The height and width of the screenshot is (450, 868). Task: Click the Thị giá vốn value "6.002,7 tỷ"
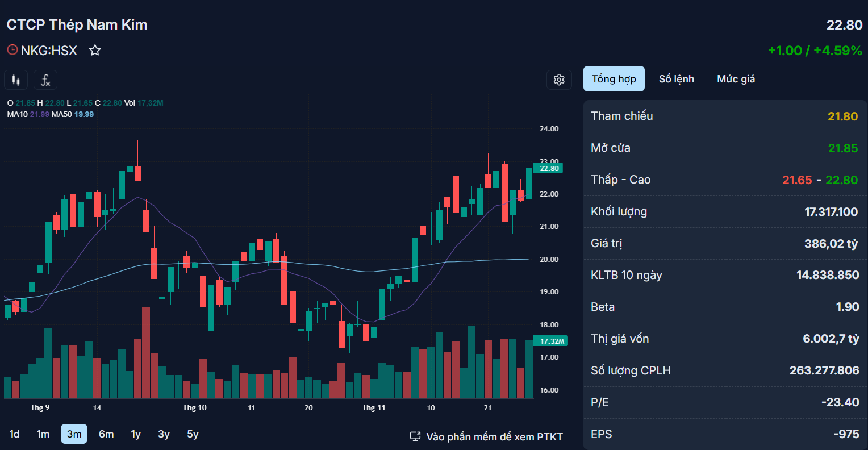tap(831, 339)
